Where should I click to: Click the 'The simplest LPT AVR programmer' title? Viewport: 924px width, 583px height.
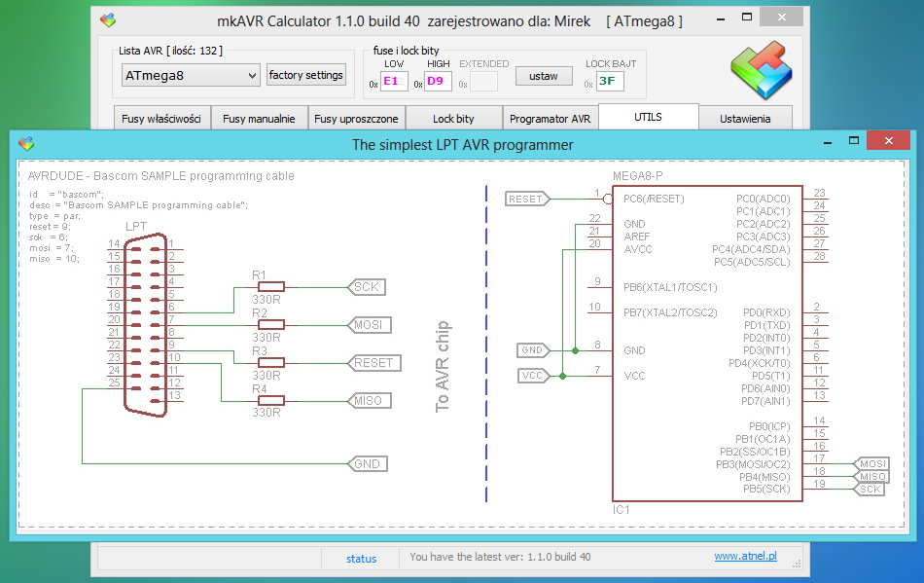point(463,145)
